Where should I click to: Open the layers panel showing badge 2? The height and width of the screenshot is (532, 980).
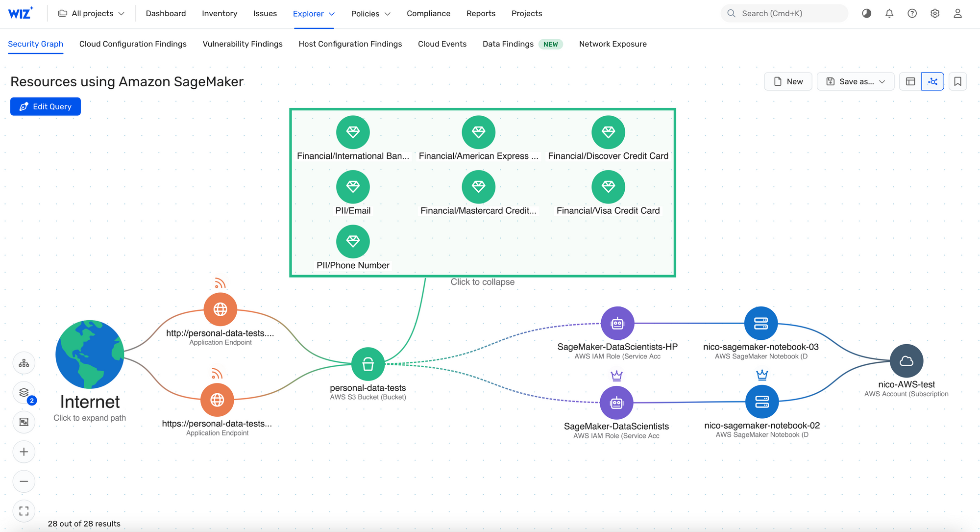[x=24, y=393]
